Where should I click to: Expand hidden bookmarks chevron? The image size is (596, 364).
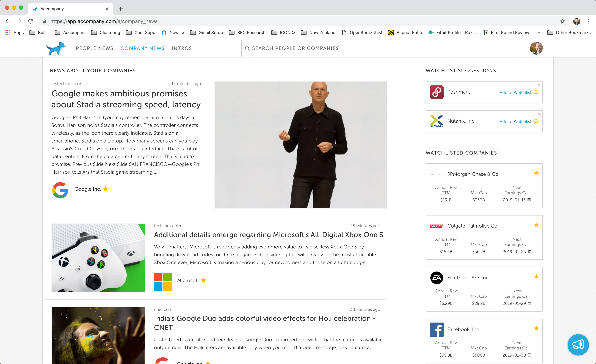click(538, 32)
